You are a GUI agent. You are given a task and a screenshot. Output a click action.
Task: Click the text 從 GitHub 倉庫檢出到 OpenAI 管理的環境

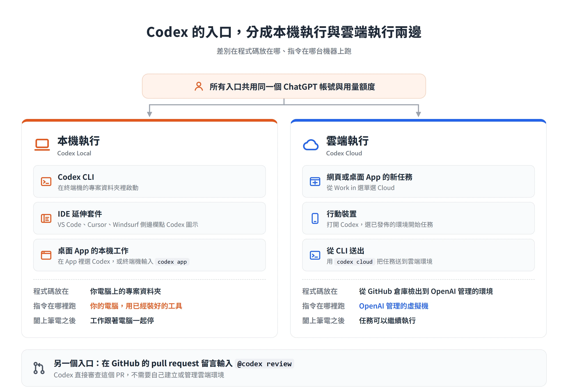coord(426,291)
